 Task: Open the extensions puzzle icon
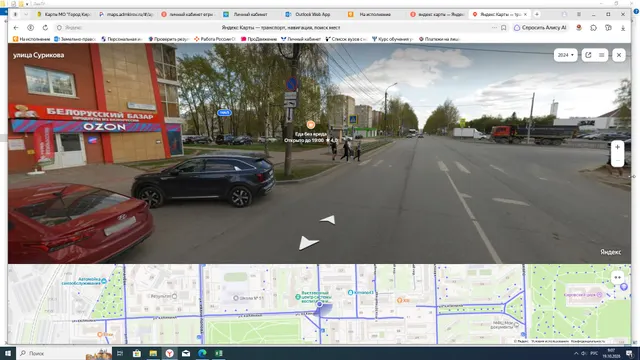point(593,28)
